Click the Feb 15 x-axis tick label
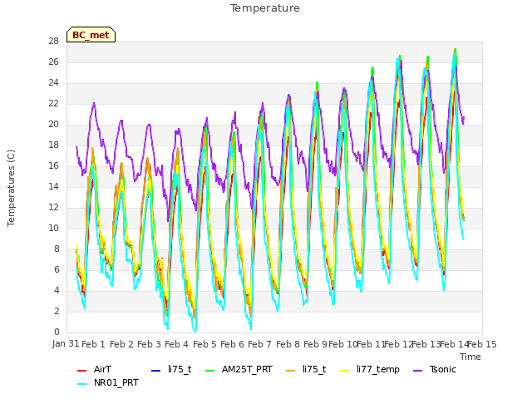Image resolution: width=532 pixels, height=399 pixels. click(482, 344)
